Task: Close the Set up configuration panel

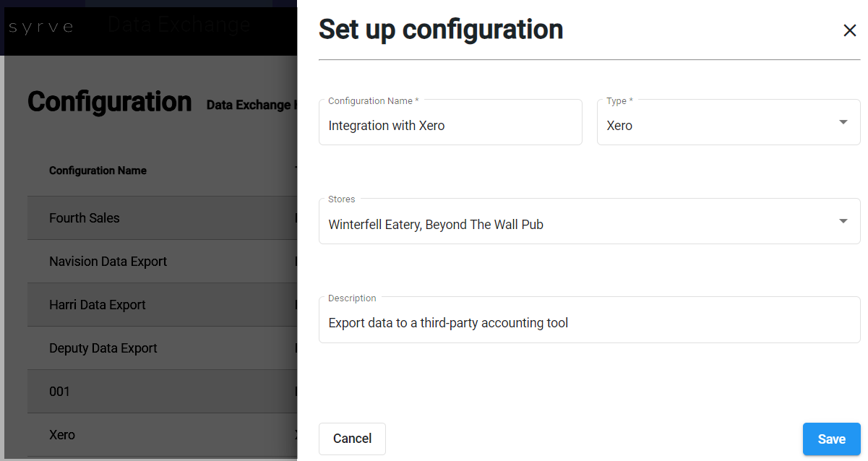Action: tap(850, 30)
